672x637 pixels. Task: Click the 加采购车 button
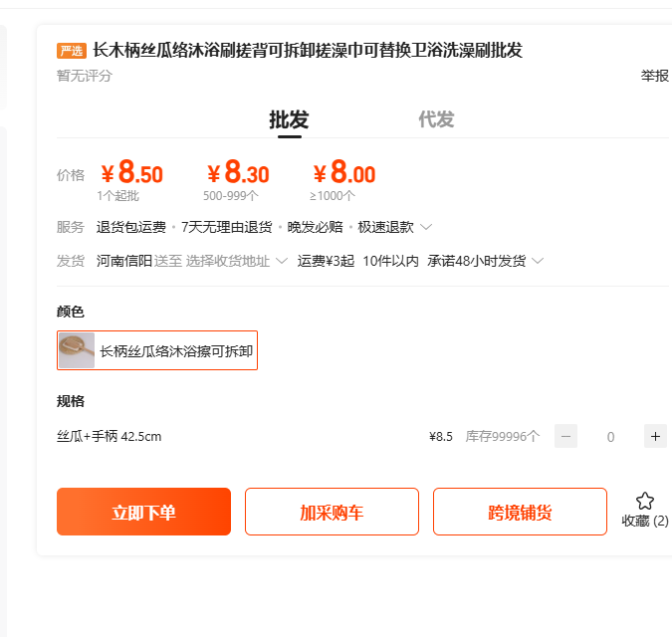tap(332, 513)
